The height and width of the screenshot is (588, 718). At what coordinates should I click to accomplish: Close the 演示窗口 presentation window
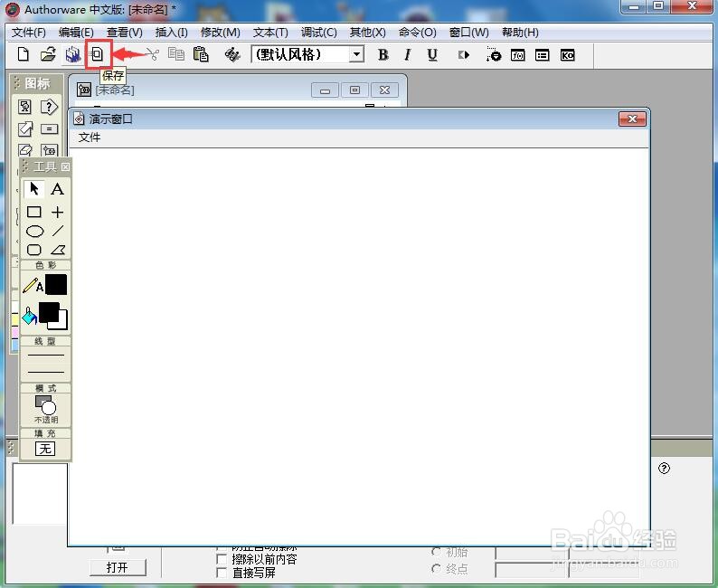pyautogui.click(x=632, y=119)
